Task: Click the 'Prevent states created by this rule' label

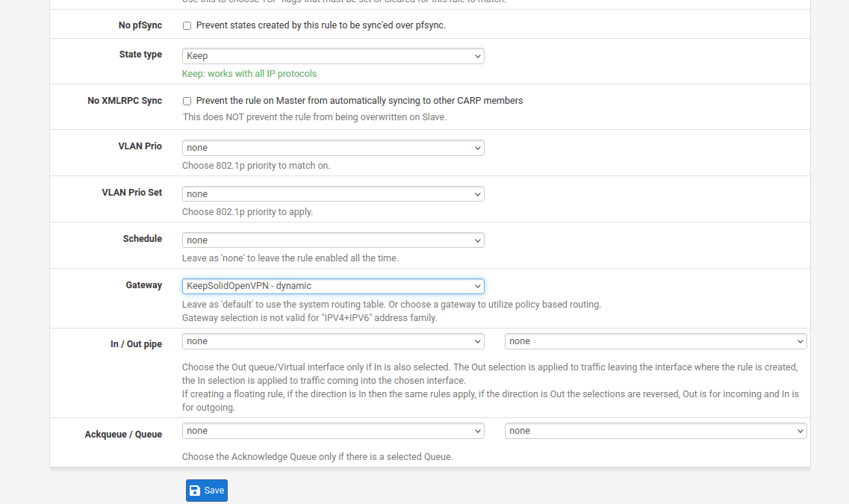Action: pos(320,25)
